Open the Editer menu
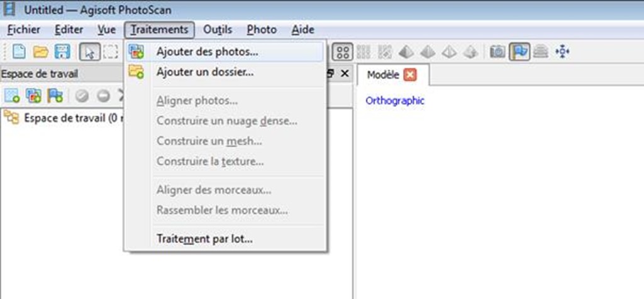 69,30
